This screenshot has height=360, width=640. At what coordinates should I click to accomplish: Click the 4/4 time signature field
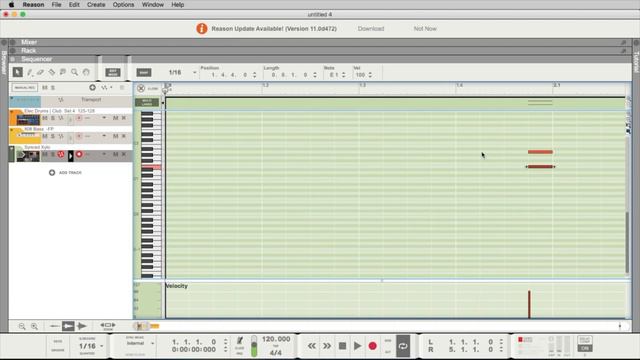tap(276, 353)
